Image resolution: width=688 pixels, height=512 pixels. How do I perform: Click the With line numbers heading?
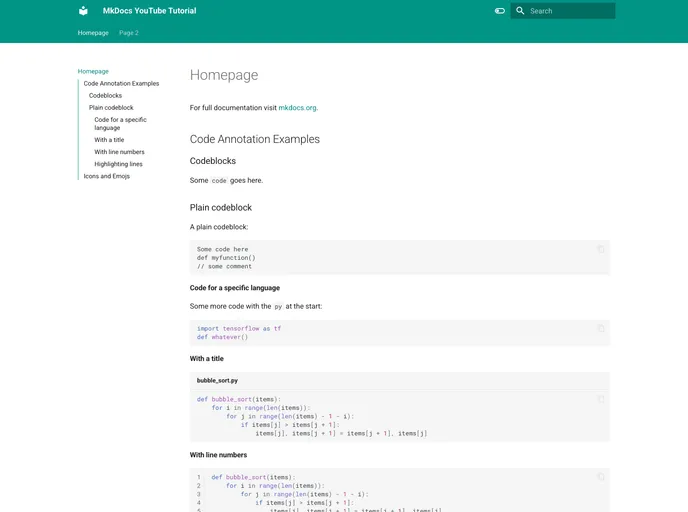pos(218,455)
